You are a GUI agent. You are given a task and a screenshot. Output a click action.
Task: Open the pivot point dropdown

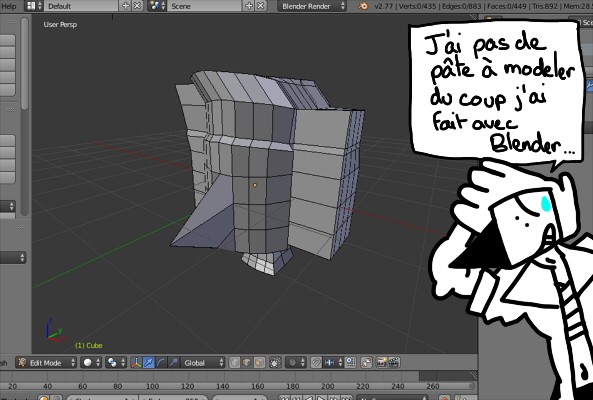tap(116, 363)
